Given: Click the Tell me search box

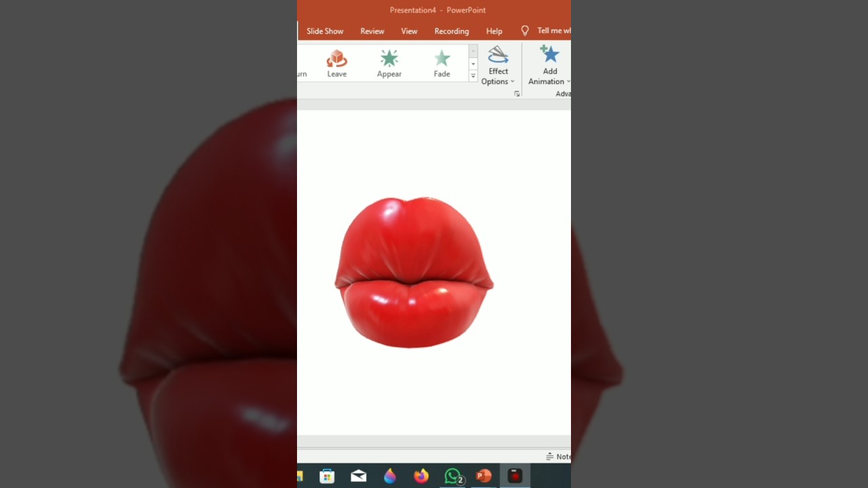Looking at the screenshot, I should [553, 30].
